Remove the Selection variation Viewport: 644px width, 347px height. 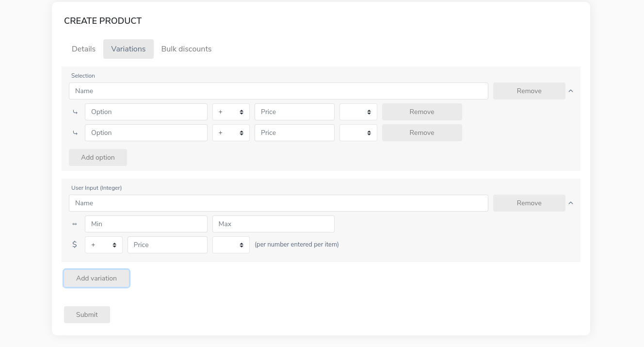(x=529, y=91)
